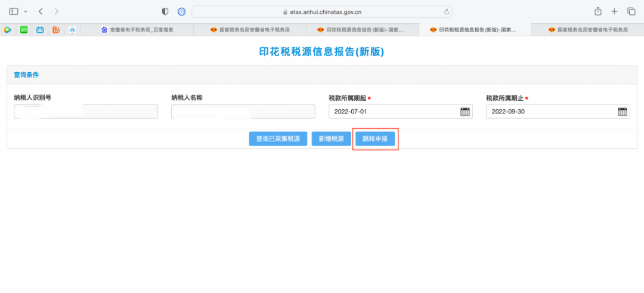
Task: Go back to the previous page
Action: point(41,11)
